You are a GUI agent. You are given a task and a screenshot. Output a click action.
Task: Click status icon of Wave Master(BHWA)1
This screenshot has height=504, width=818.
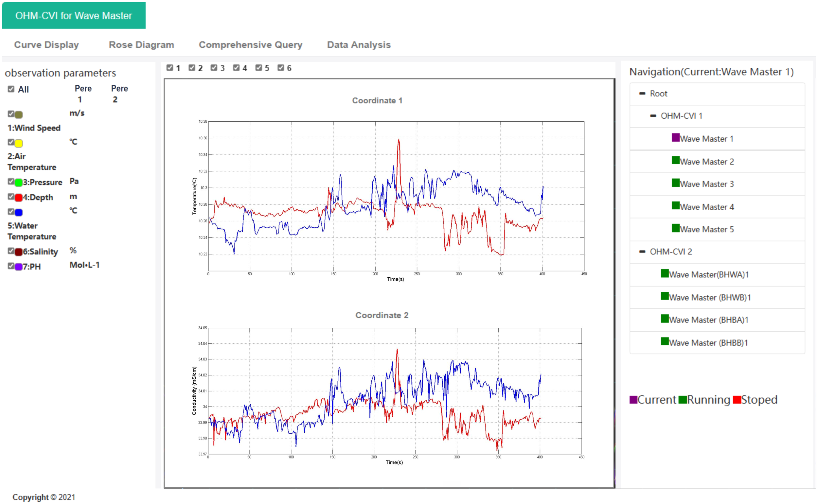[x=665, y=274]
